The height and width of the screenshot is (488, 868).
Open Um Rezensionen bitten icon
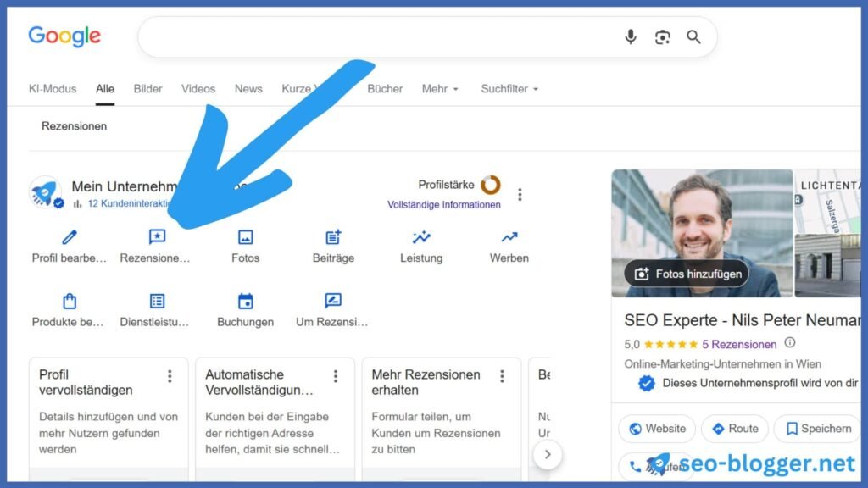click(x=333, y=301)
